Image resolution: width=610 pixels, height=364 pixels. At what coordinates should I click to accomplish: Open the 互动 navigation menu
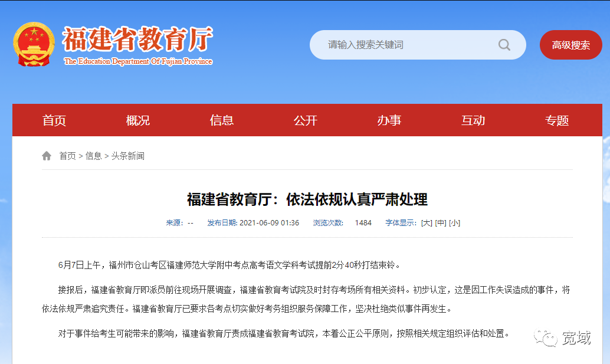pos(473,120)
